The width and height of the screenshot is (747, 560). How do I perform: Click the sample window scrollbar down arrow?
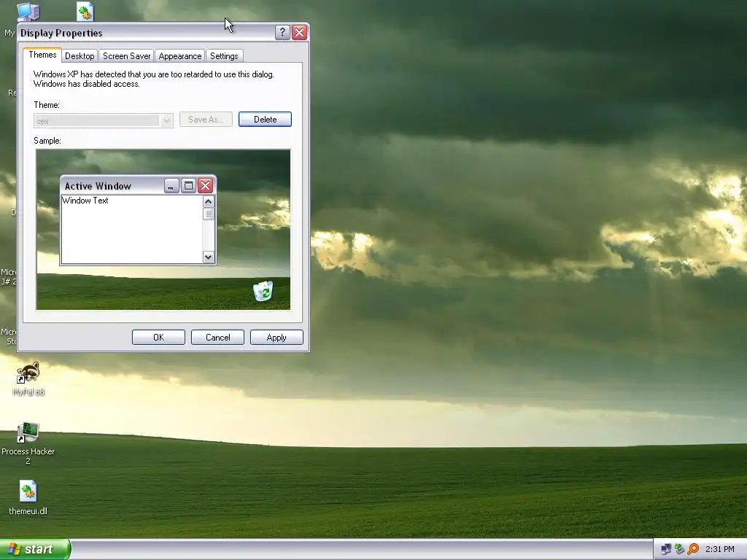(x=208, y=257)
